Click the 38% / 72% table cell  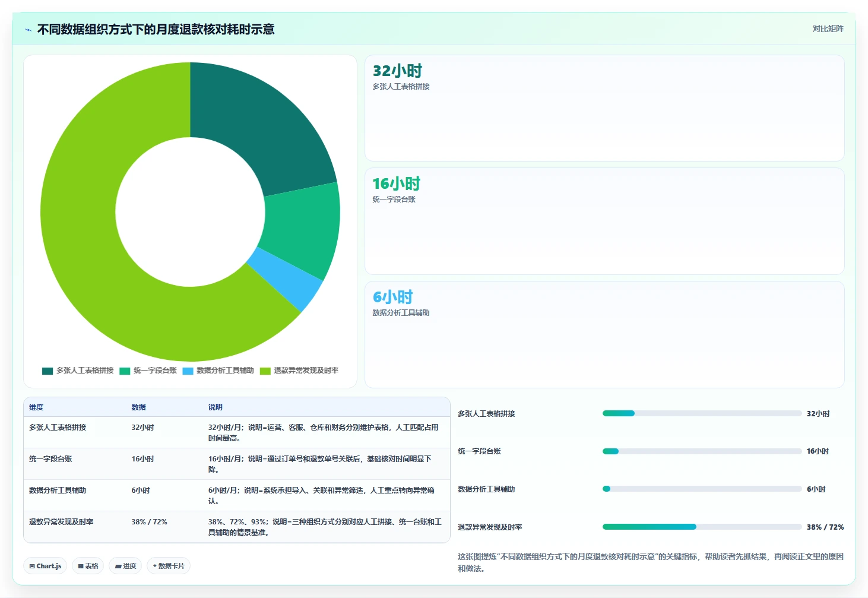(x=149, y=522)
